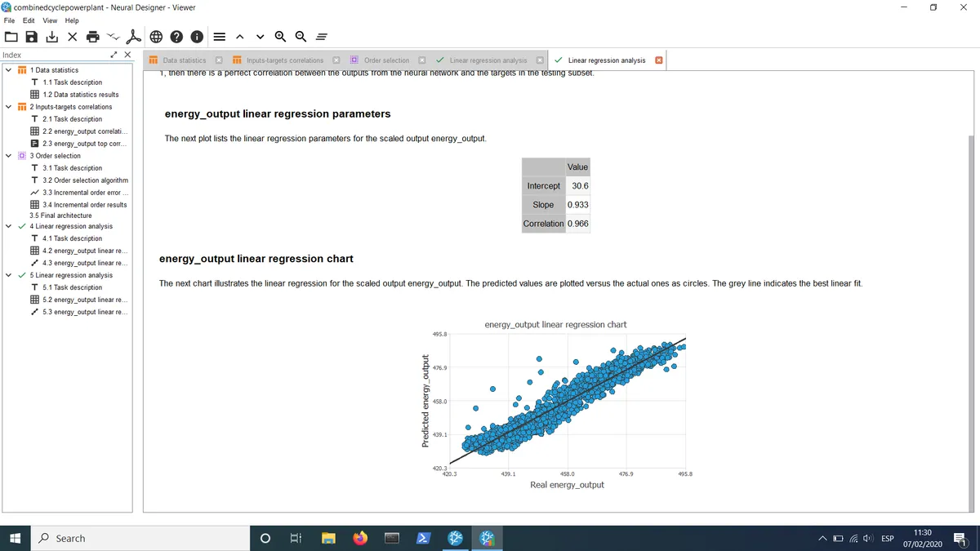Switch to the Order selection tab

click(x=386, y=60)
